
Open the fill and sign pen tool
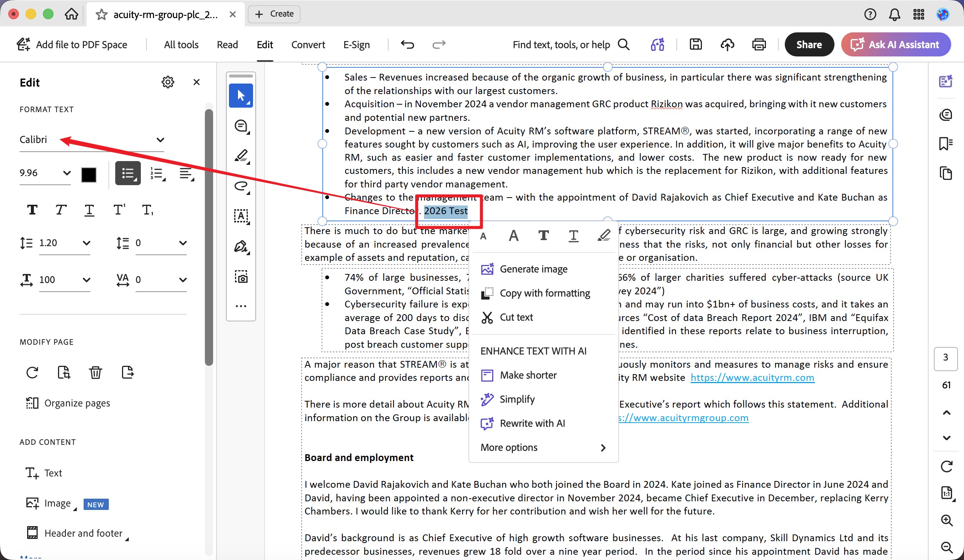241,247
